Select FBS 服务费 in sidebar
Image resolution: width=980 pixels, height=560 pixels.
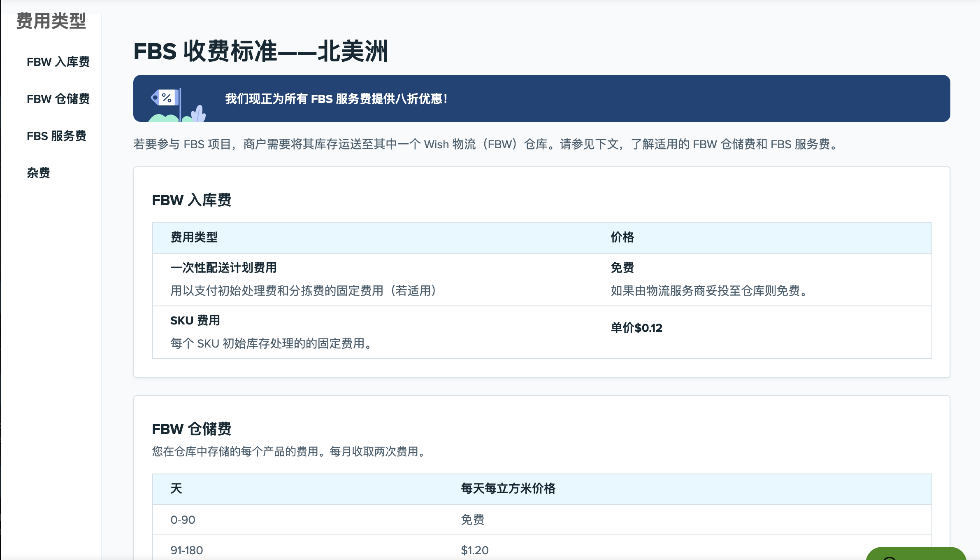click(x=56, y=136)
